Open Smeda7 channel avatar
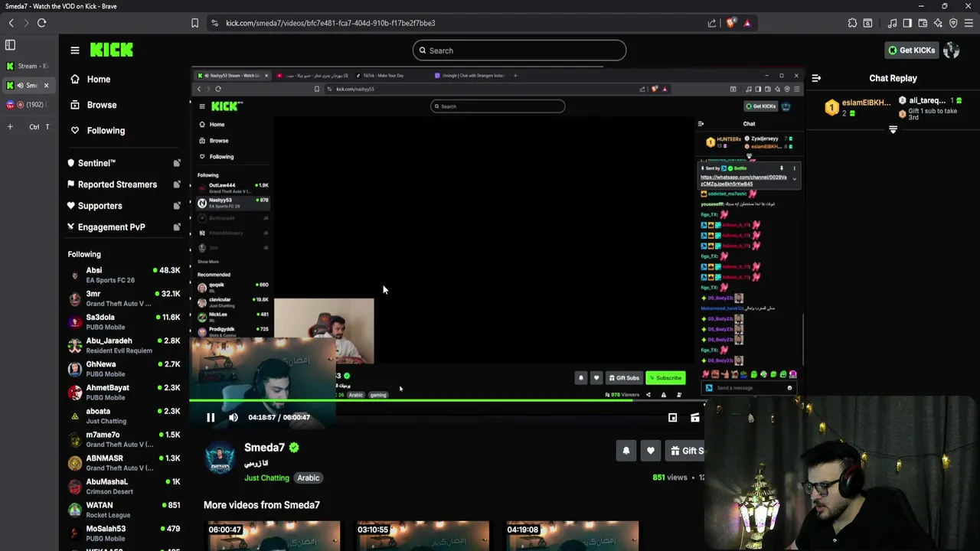980x551 pixels. [220, 458]
